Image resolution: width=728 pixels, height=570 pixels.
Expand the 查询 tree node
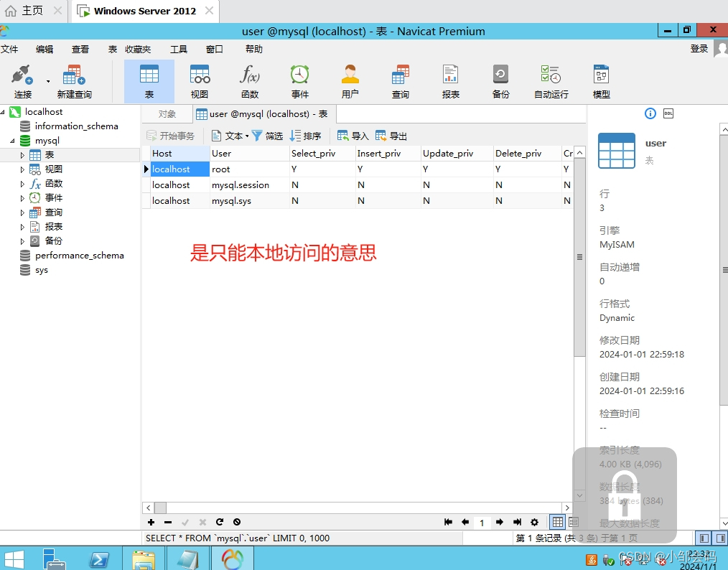pyautogui.click(x=22, y=212)
